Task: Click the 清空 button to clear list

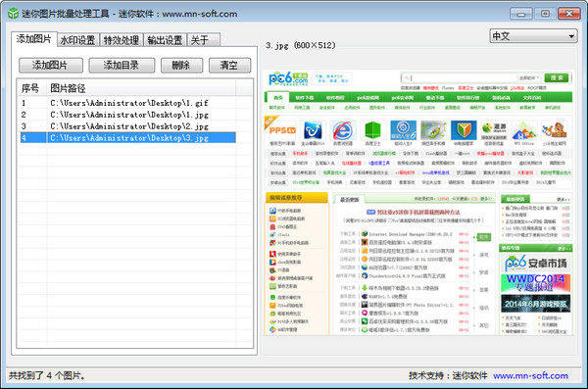Action: pos(229,66)
